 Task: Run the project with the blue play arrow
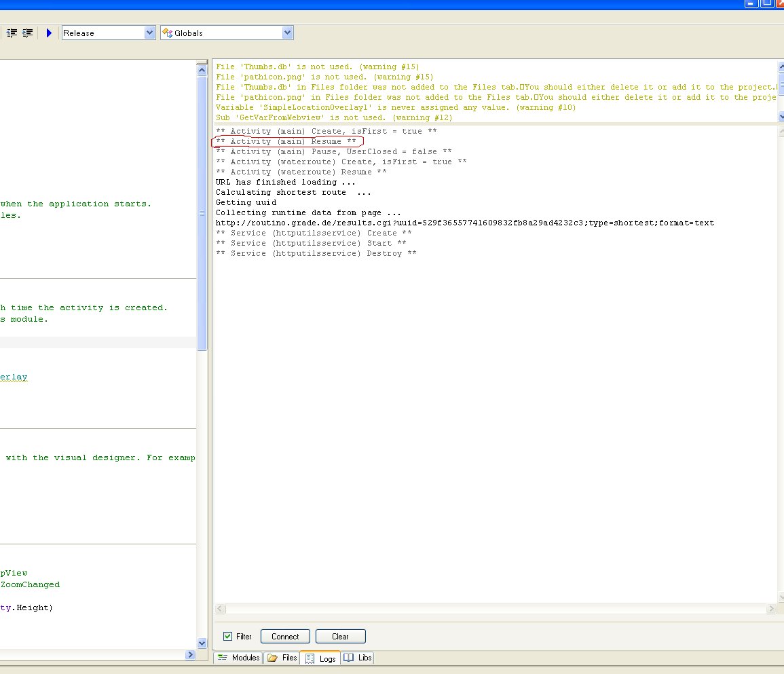(49, 33)
